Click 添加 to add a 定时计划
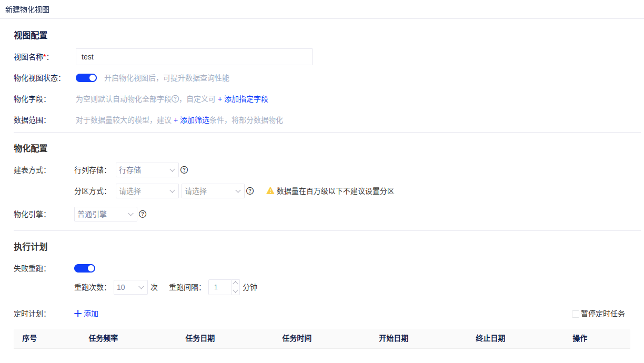Viewport: 644px width, 363px height. tap(86, 314)
